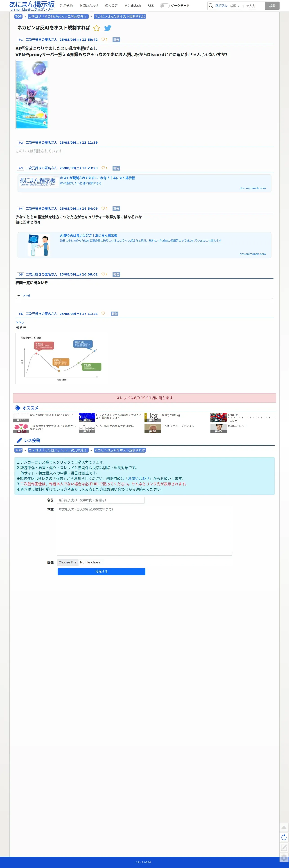Click the favorite star icon beside thread title

[96, 28]
